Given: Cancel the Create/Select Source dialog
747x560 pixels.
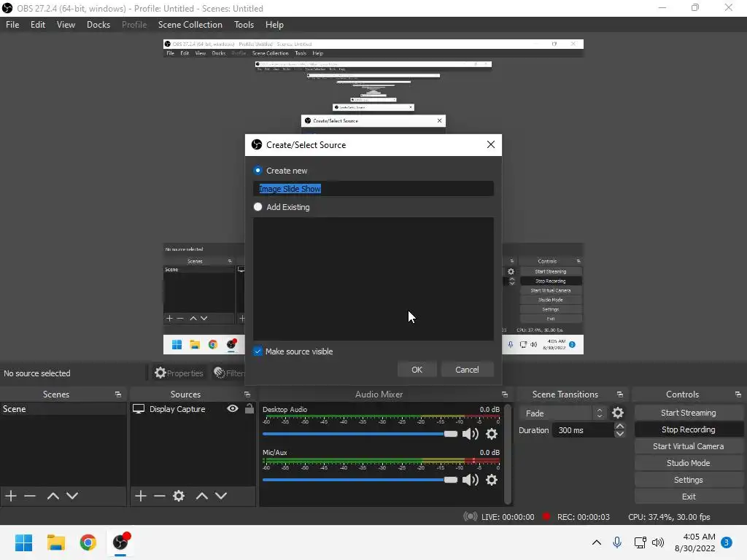Looking at the screenshot, I should tap(467, 370).
